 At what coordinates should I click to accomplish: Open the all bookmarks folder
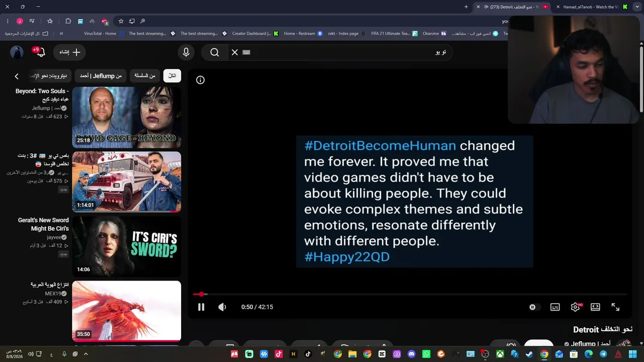click(27, 34)
